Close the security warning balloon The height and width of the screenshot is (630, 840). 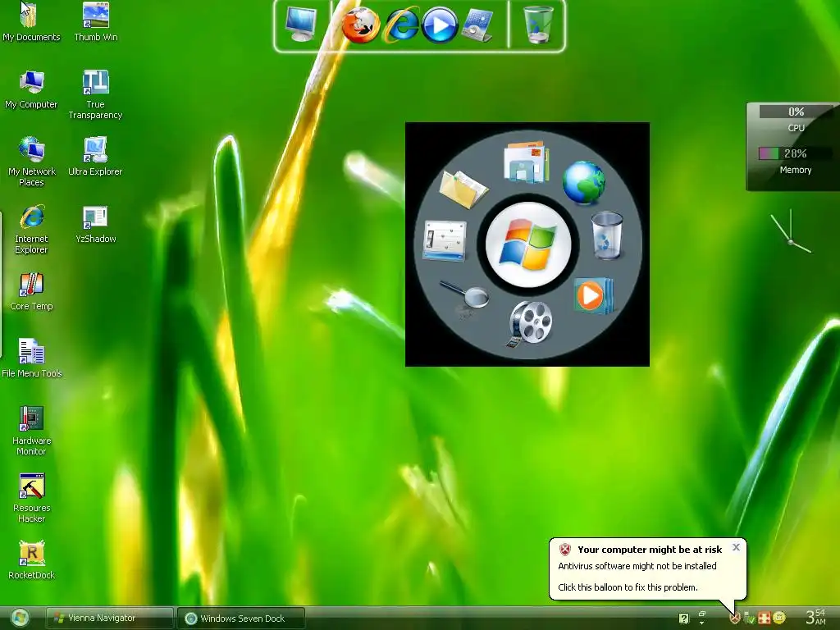click(736, 547)
